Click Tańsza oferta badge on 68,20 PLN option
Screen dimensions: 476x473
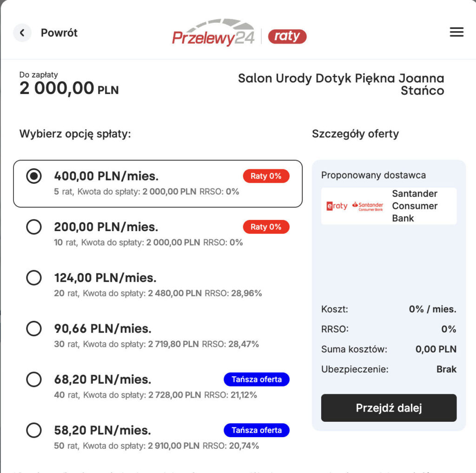click(257, 380)
